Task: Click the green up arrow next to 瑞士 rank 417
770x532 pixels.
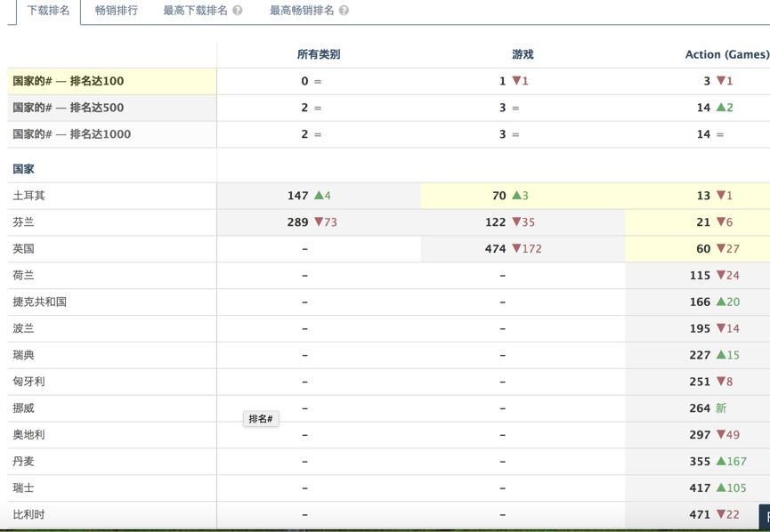Action: [x=721, y=488]
